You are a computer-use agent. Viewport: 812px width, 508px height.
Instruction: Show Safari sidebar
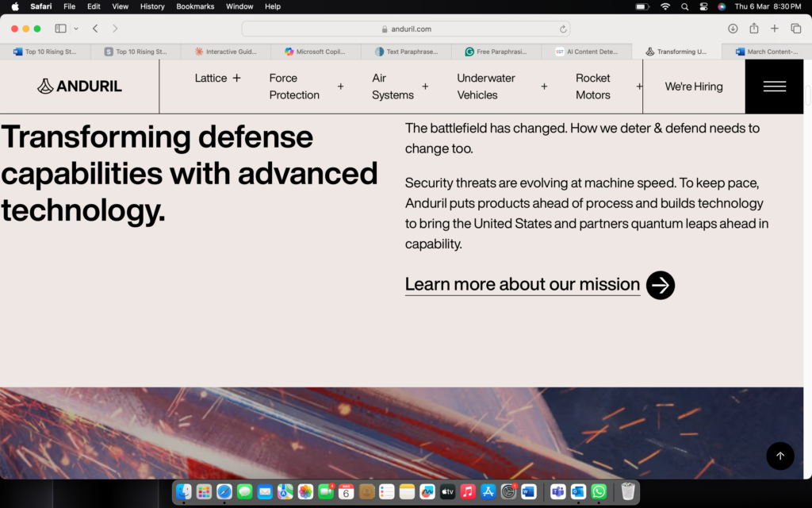(60, 29)
